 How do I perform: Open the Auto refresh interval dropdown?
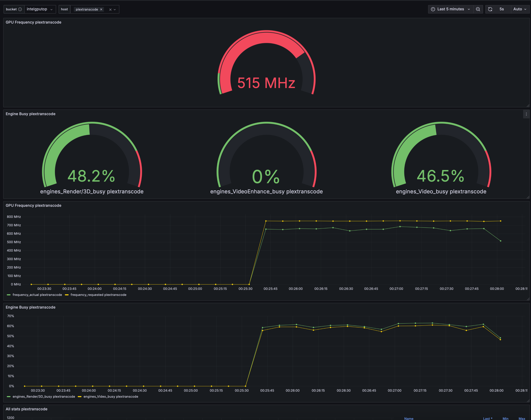(520, 9)
